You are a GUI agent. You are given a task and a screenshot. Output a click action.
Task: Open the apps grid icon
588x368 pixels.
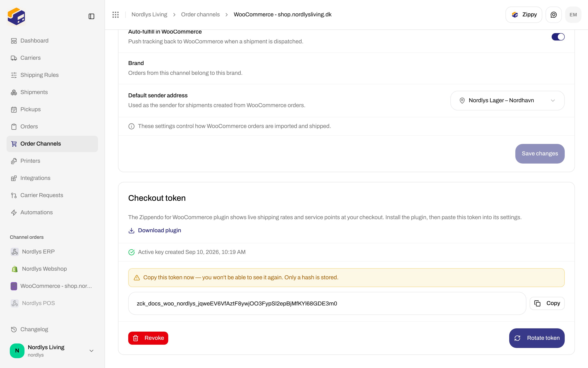[115, 15]
